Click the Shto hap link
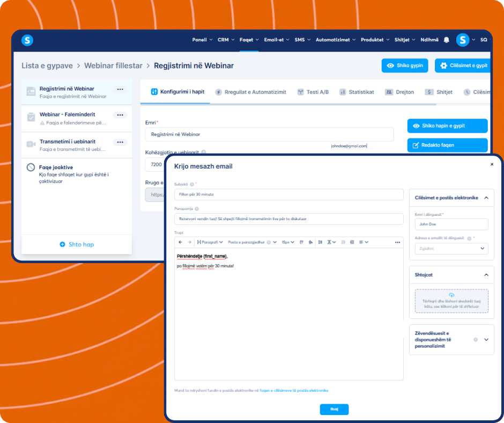This screenshot has width=504, height=423. point(77,244)
